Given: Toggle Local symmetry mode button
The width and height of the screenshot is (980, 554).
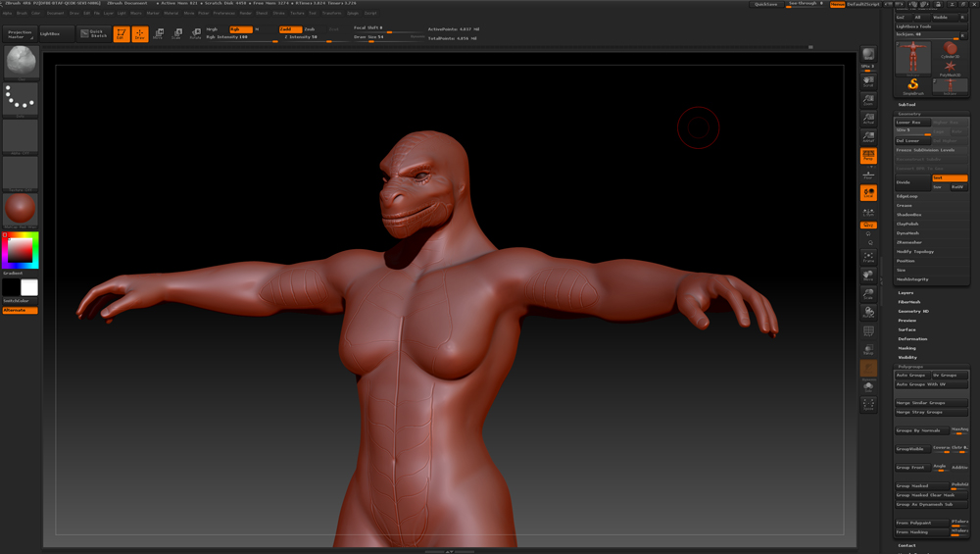Looking at the screenshot, I should point(868,193).
